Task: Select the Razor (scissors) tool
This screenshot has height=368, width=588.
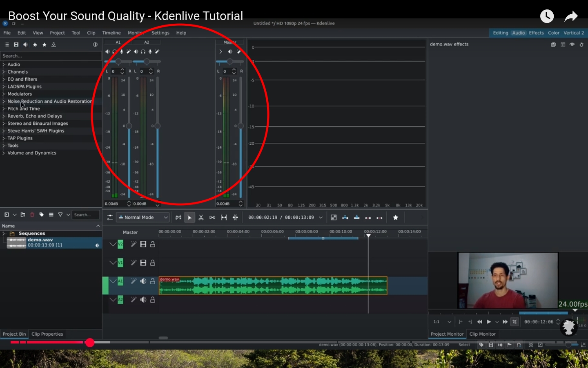Action: tap(201, 218)
